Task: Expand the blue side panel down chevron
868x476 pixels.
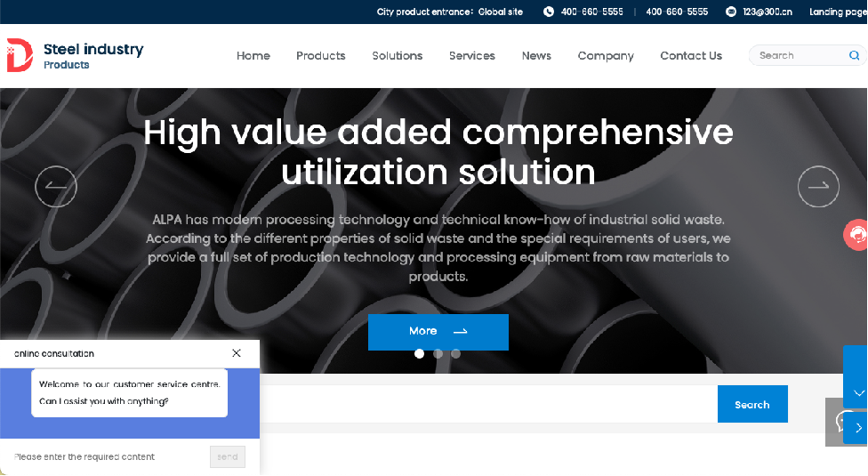Action: pyautogui.click(x=858, y=393)
